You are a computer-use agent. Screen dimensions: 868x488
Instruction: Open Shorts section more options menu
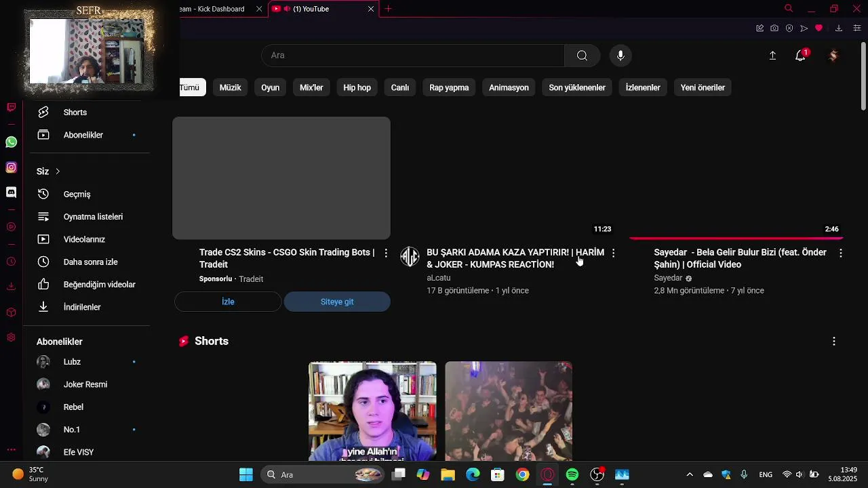[x=834, y=342]
